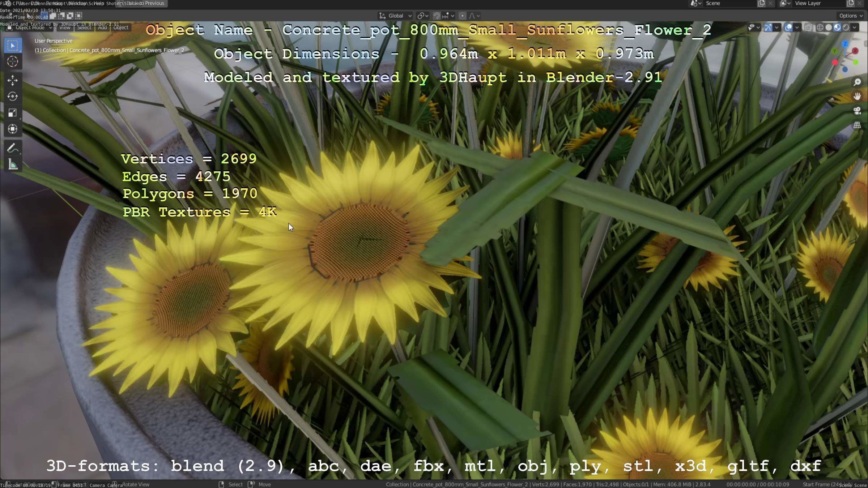
Task: Set selection mode to Subtract icon
Action: 61,16
